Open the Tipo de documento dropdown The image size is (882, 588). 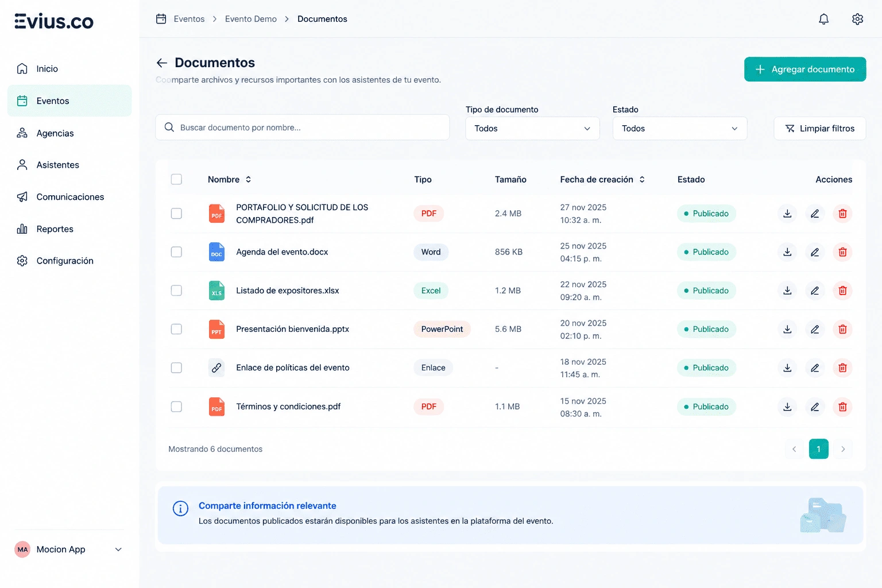(532, 129)
